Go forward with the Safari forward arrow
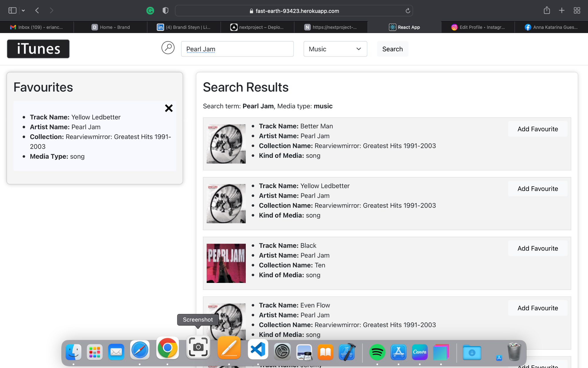Image resolution: width=588 pixels, height=368 pixels. click(51, 11)
